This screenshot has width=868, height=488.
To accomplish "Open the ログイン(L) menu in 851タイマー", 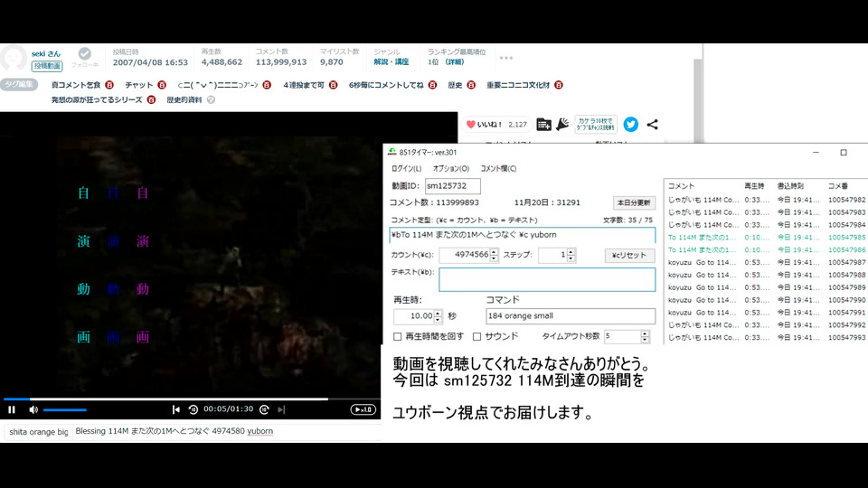I will coord(406,168).
